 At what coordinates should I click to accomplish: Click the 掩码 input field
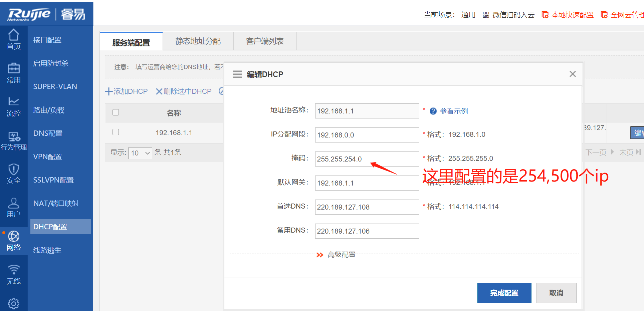[x=367, y=159]
